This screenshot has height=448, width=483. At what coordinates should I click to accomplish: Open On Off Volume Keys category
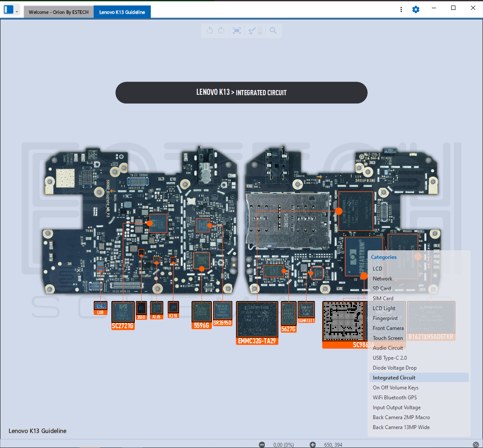tap(419, 388)
